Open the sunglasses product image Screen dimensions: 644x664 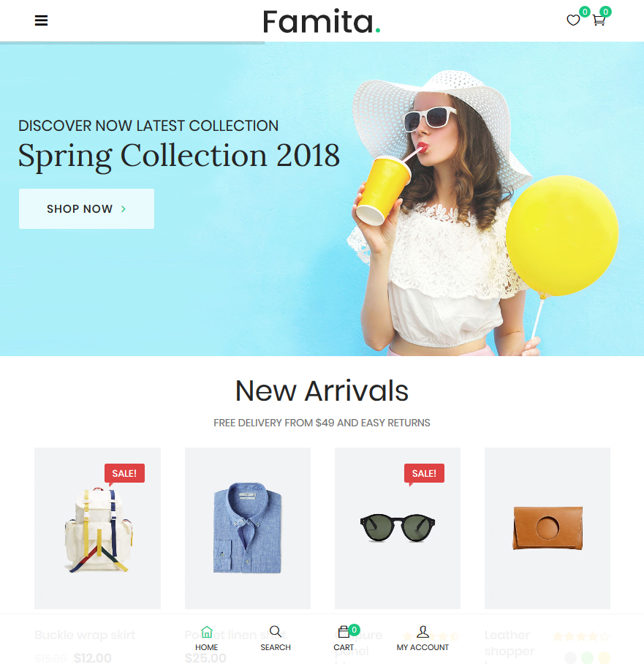[398, 528]
